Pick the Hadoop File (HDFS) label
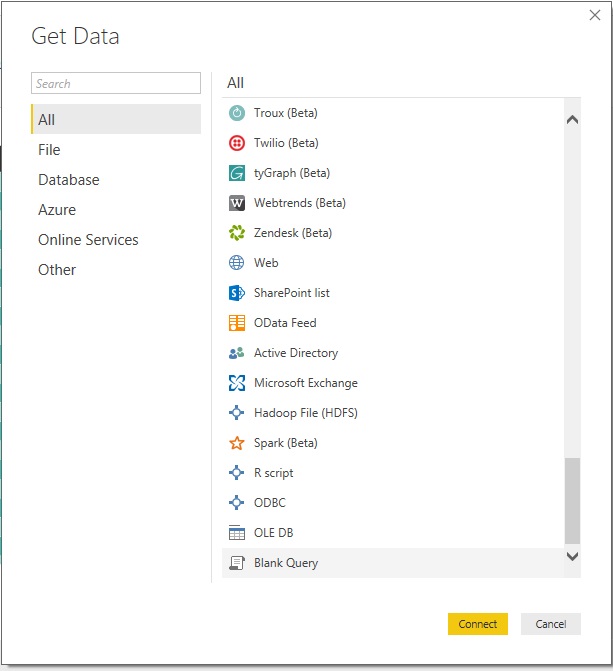 306,413
